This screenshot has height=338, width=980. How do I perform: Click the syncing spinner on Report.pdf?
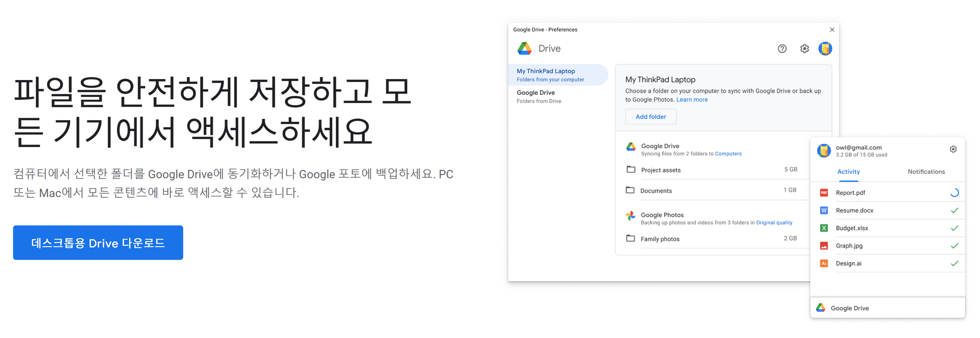coord(954,193)
